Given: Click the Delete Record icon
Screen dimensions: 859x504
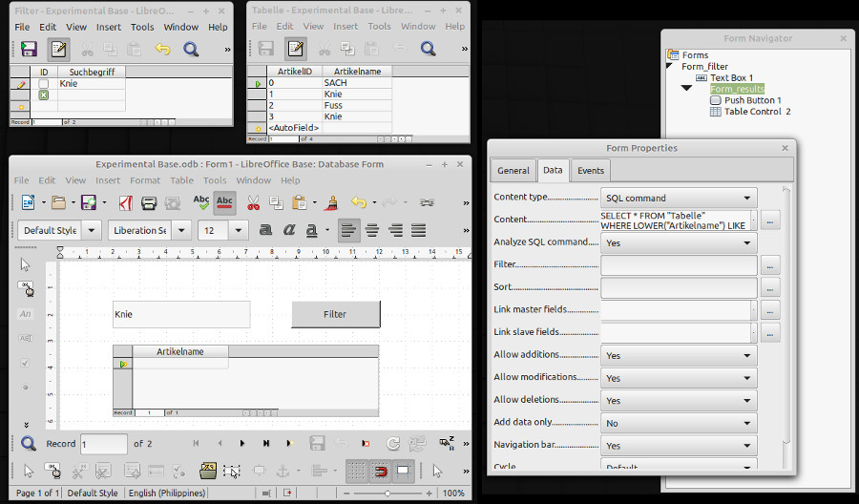Looking at the screenshot, I should point(366,443).
